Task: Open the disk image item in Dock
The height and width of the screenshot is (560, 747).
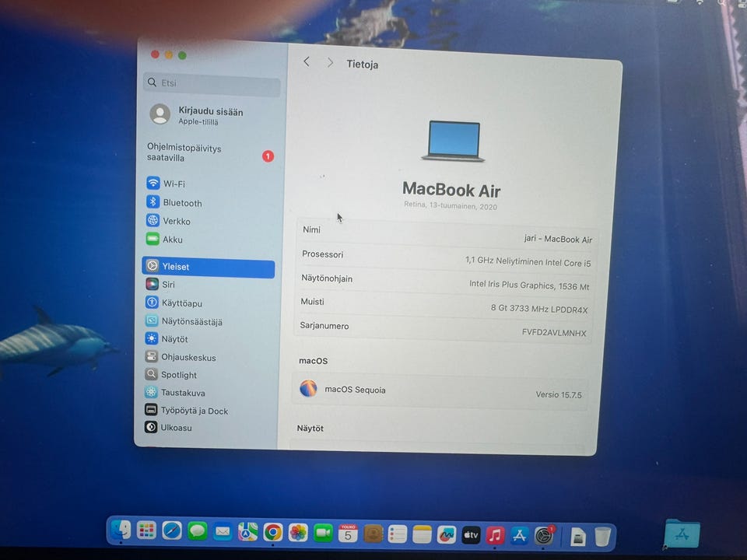Action: click(x=578, y=537)
